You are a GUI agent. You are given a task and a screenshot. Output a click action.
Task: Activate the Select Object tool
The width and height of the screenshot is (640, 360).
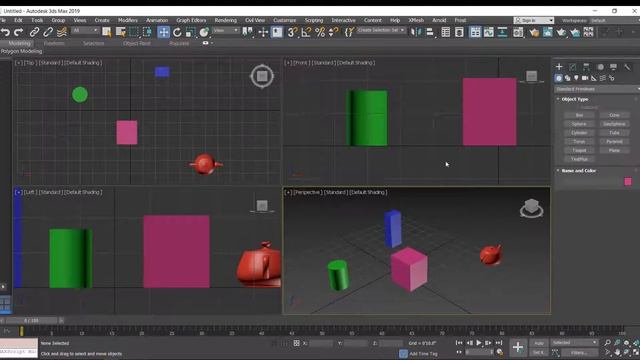(107, 32)
